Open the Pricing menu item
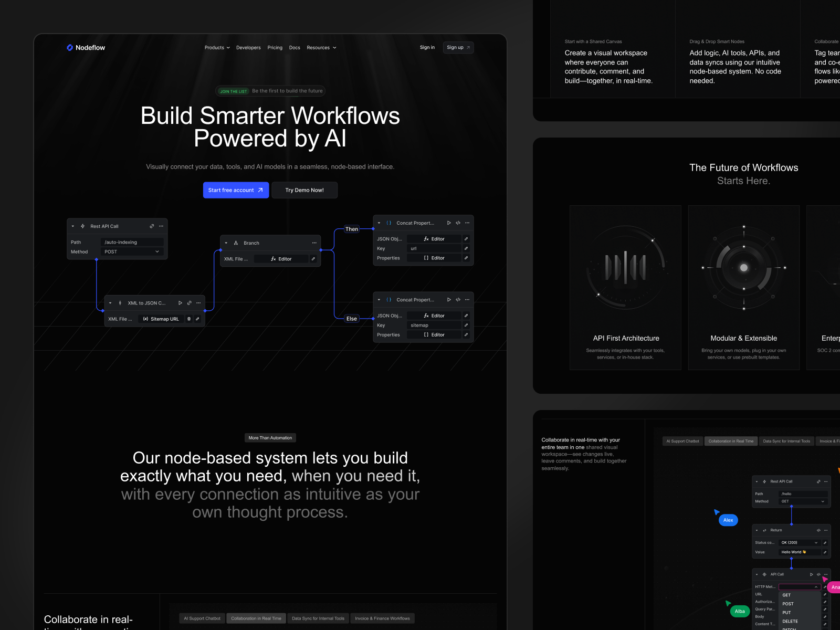This screenshot has width=840, height=630. coord(275,47)
